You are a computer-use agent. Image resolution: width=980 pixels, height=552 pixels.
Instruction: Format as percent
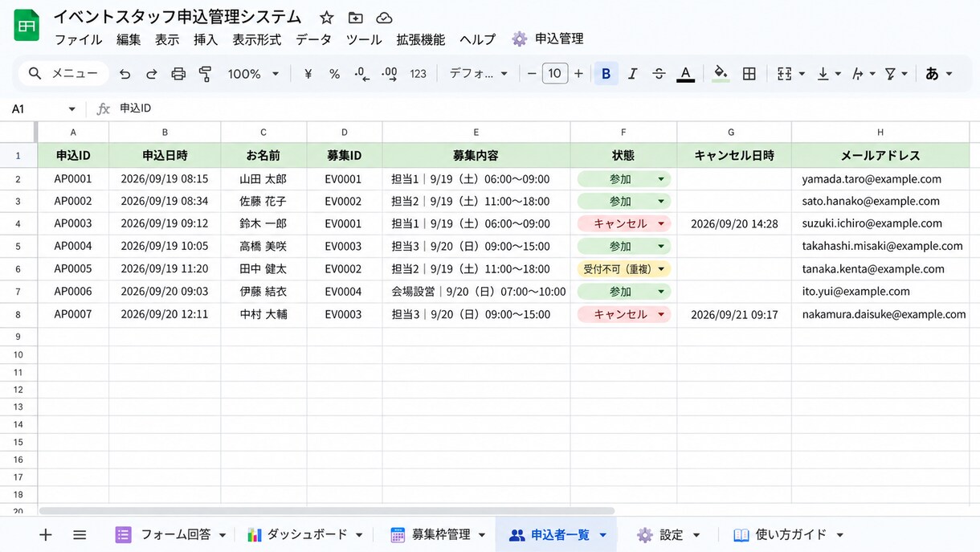(334, 74)
